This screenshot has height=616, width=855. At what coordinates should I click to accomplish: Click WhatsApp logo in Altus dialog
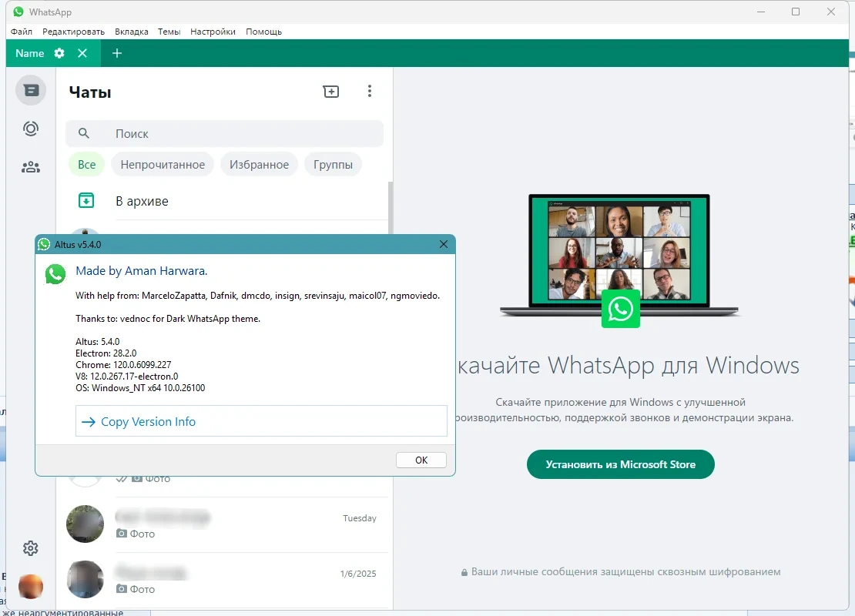click(x=55, y=274)
